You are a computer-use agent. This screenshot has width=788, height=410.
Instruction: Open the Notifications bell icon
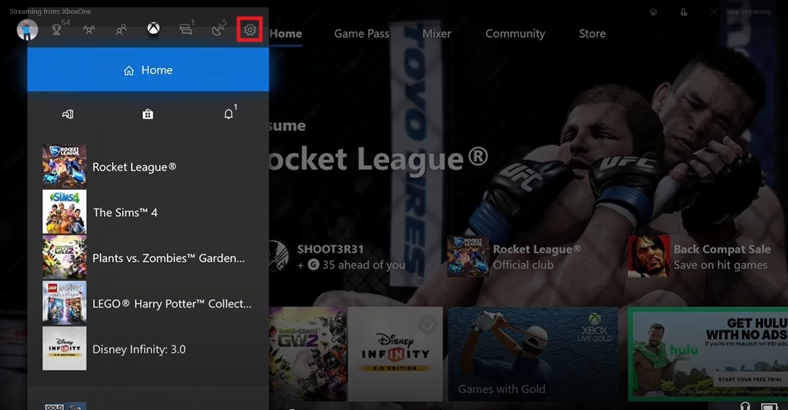click(x=229, y=114)
